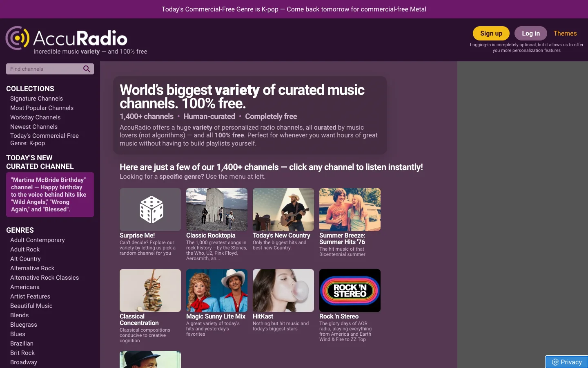Click the Log in button
588x368 pixels.
pos(531,34)
